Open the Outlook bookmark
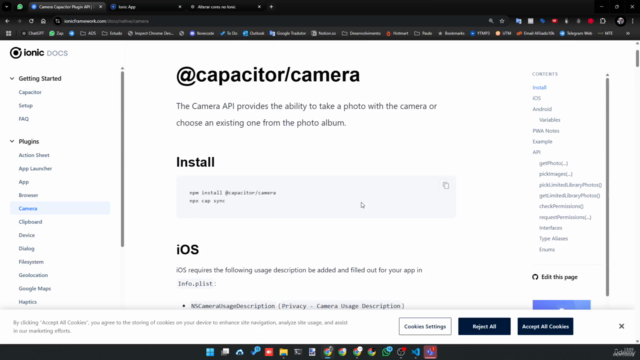The width and height of the screenshot is (640, 360). [x=253, y=33]
